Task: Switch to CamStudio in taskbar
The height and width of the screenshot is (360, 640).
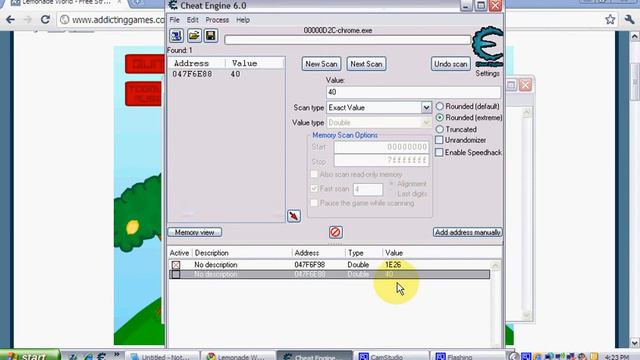Action: tap(391, 356)
